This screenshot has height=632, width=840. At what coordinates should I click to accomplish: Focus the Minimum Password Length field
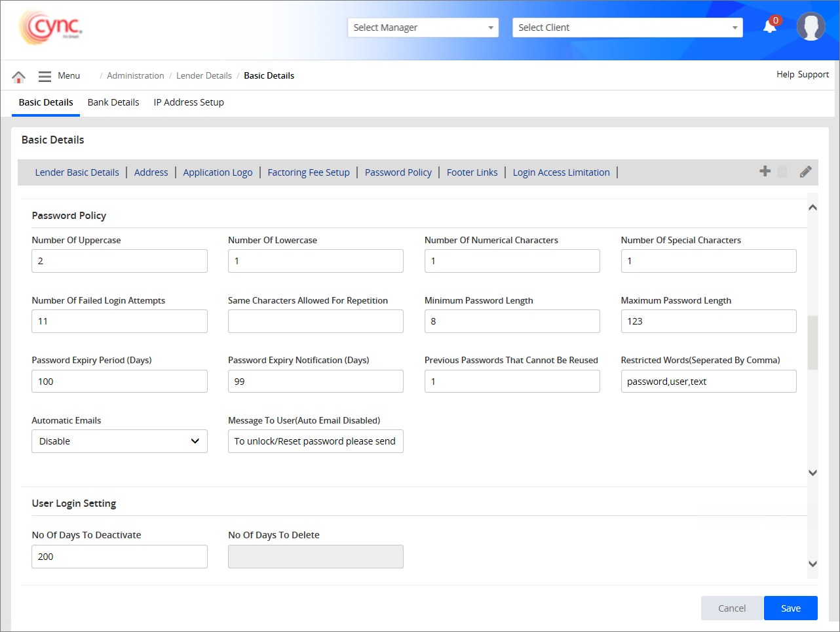512,321
